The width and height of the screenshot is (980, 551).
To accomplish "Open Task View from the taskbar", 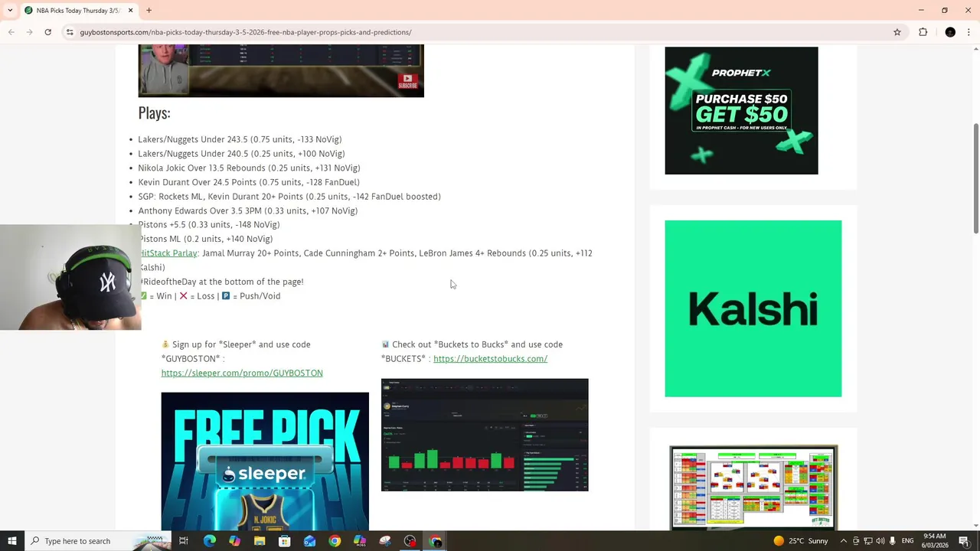I will coord(184,541).
